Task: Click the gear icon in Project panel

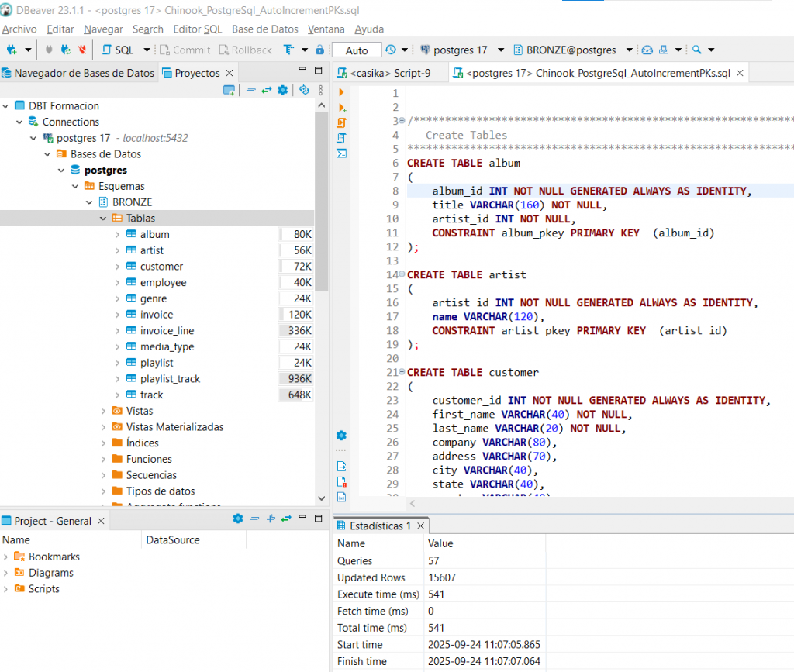Action: pos(238,519)
